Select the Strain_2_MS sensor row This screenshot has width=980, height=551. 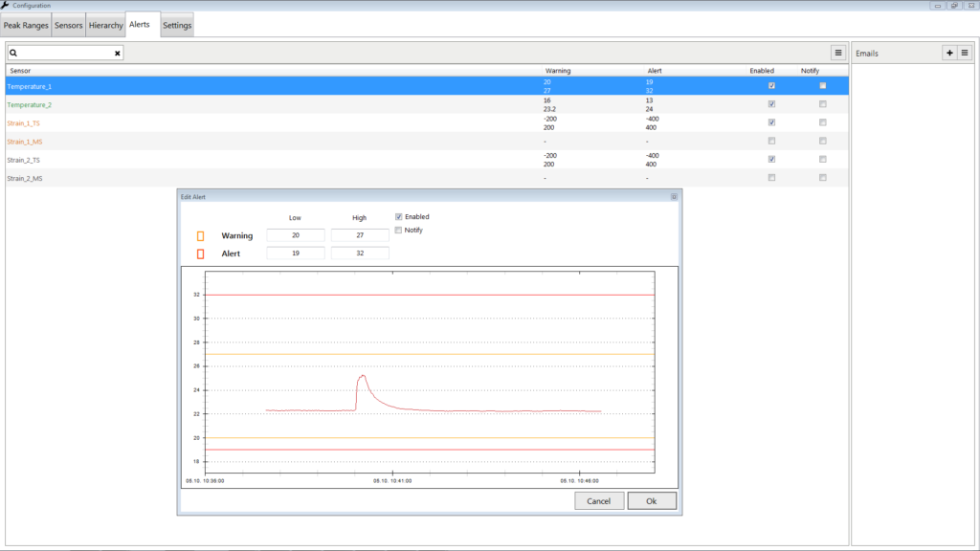(x=427, y=178)
